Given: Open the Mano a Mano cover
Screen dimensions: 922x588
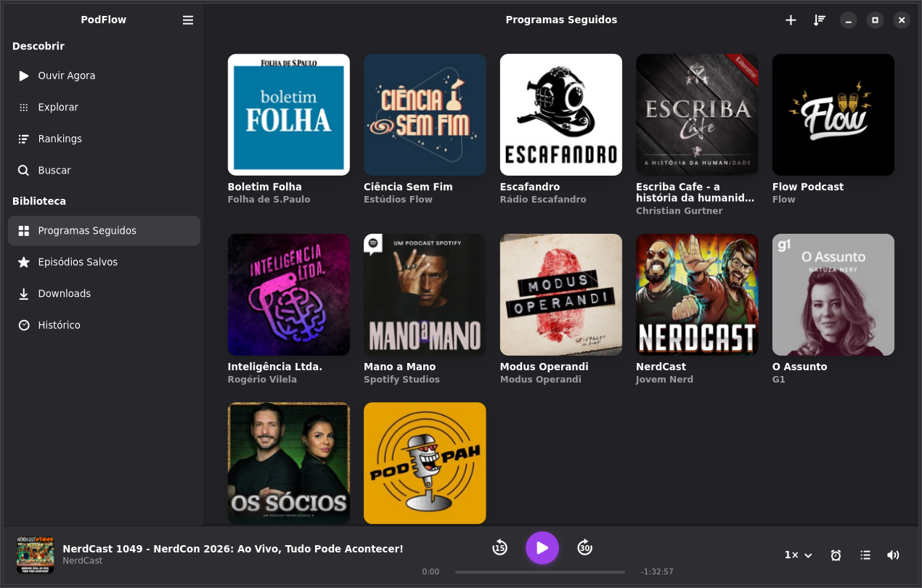Looking at the screenshot, I should click(x=425, y=295).
